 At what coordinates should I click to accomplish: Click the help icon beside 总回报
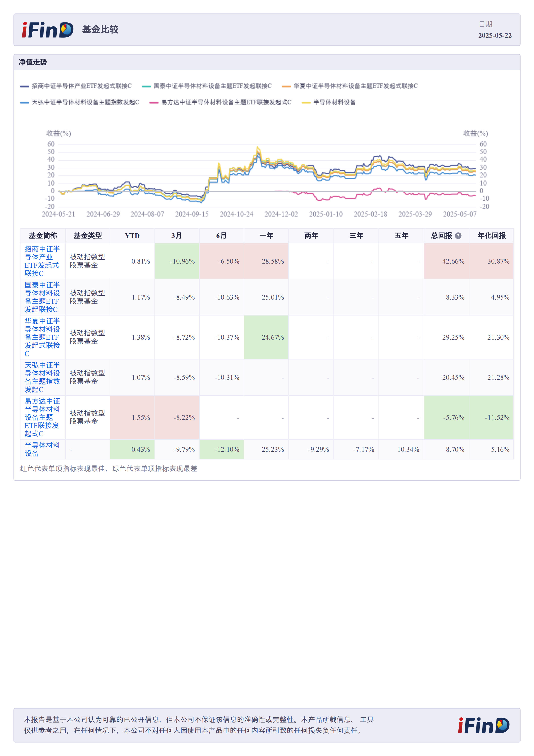[458, 236]
